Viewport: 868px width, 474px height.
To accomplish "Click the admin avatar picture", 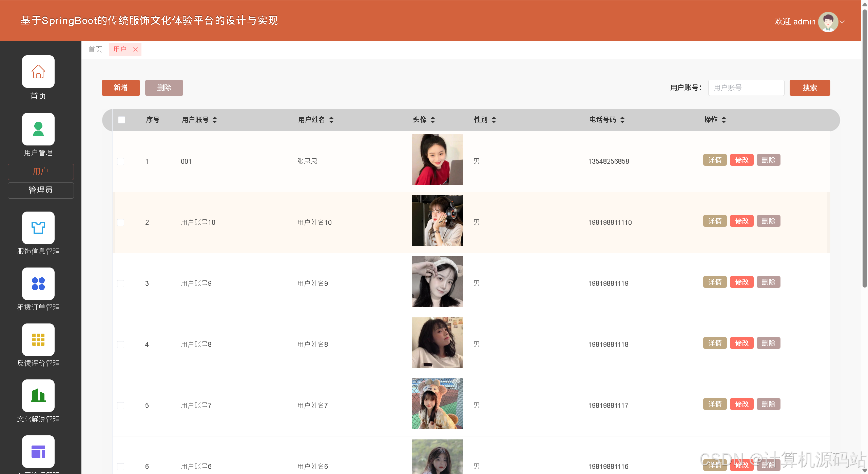I will tap(828, 22).
